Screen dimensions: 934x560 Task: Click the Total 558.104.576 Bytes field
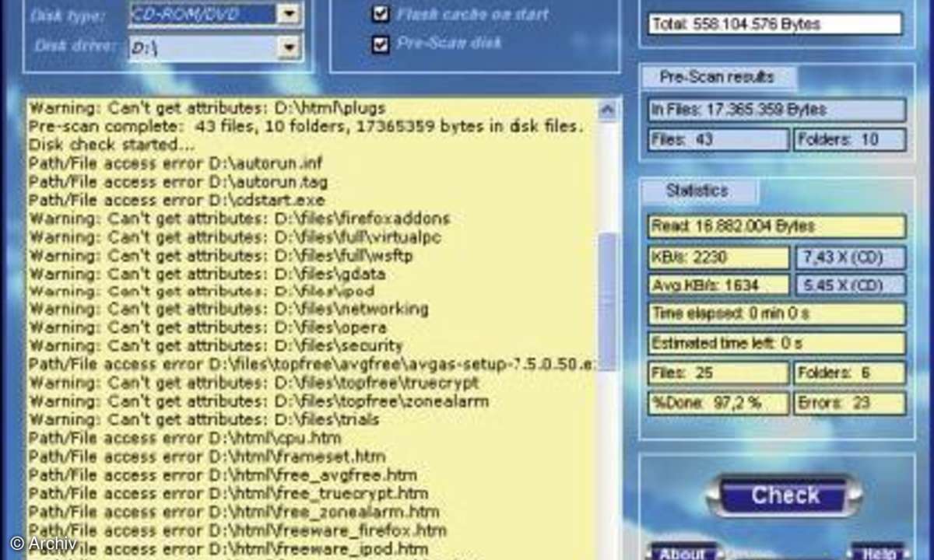[775, 24]
